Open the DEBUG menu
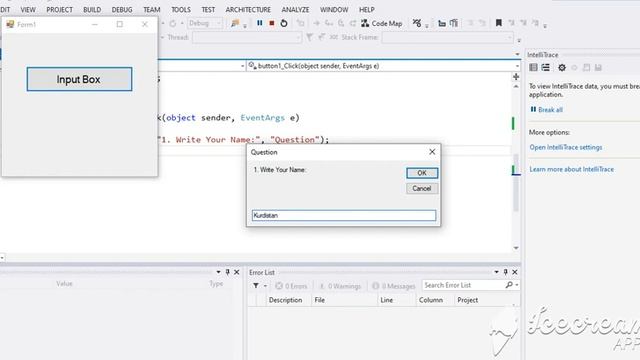This screenshot has height=360, width=640. click(122, 9)
